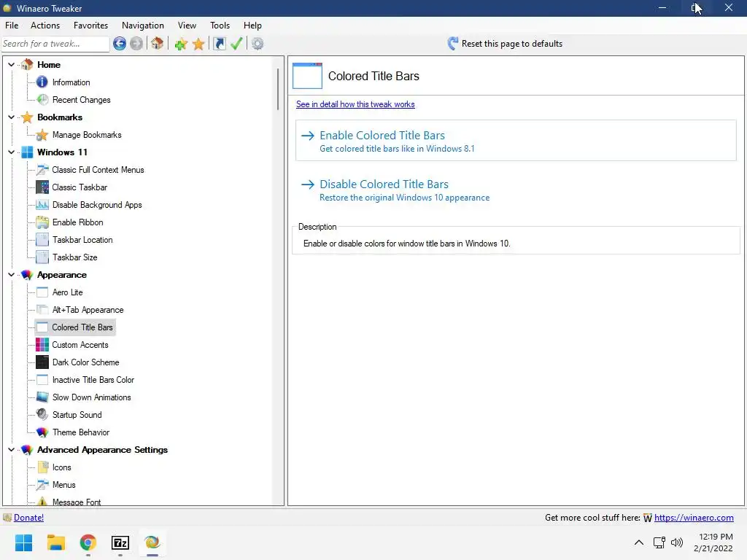Open the Navigation menu
747x560 pixels.
(143, 26)
